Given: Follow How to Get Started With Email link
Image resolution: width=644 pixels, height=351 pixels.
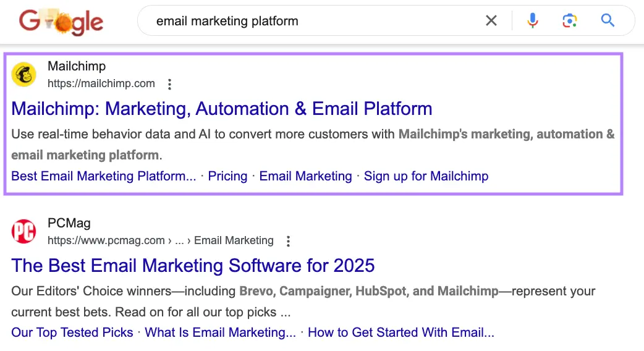Looking at the screenshot, I should tap(400, 332).
